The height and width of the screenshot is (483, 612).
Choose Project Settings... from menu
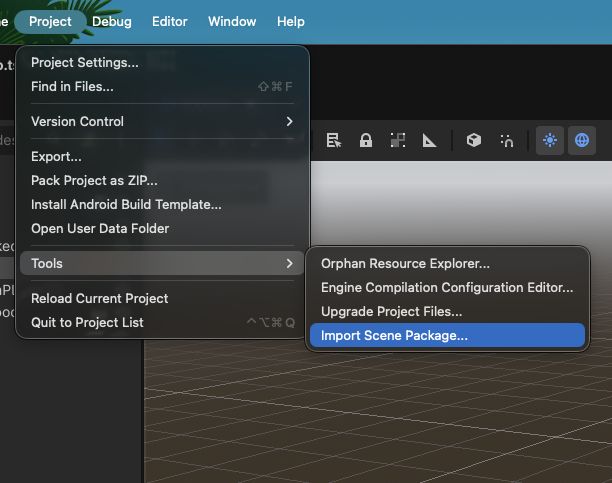[x=162, y=62]
